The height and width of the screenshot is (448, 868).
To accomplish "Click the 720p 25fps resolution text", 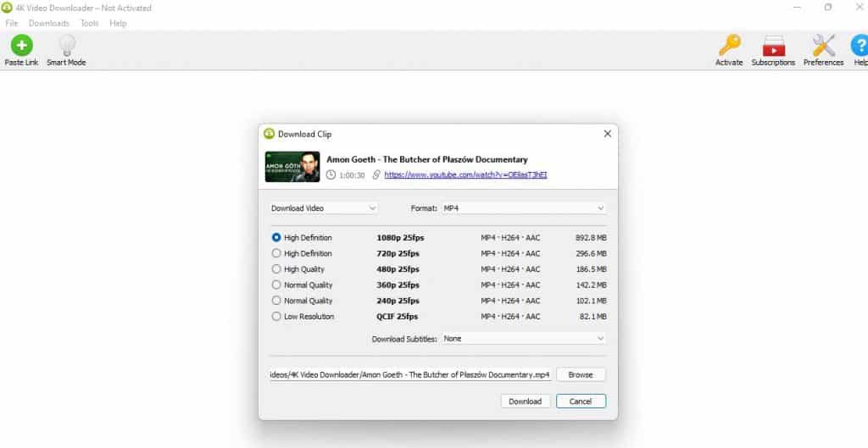I will (398, 253).
